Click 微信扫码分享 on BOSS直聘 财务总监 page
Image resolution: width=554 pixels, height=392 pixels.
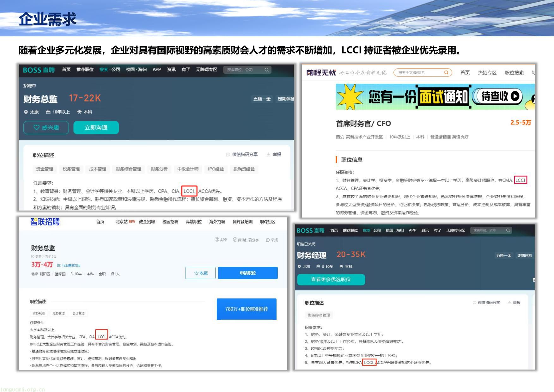pyautogui.click(x=242, y=155)
